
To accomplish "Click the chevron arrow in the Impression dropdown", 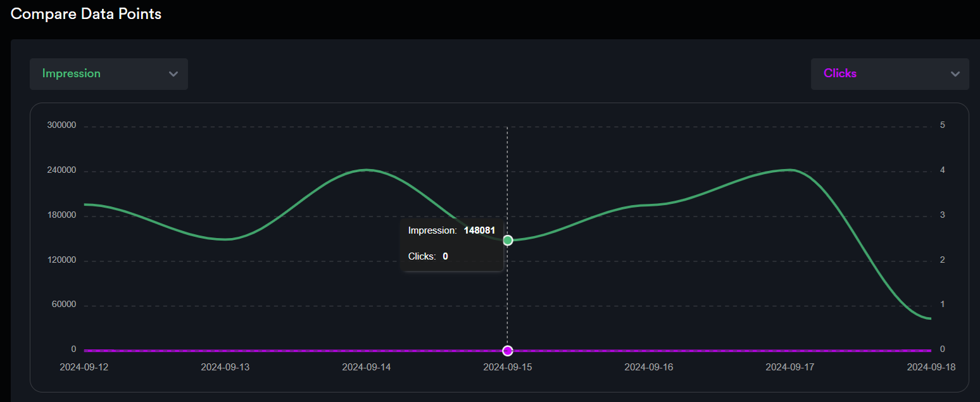I will (x=173, y=74).
